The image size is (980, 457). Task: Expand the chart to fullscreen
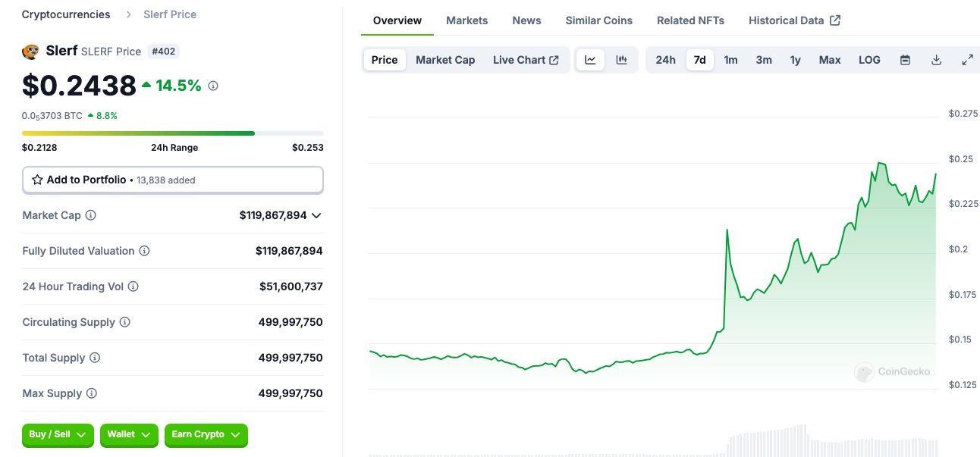coord(967,60)
